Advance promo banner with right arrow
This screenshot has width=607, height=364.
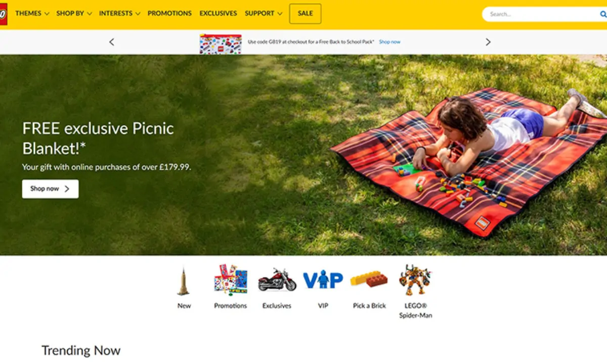[488, 42]
